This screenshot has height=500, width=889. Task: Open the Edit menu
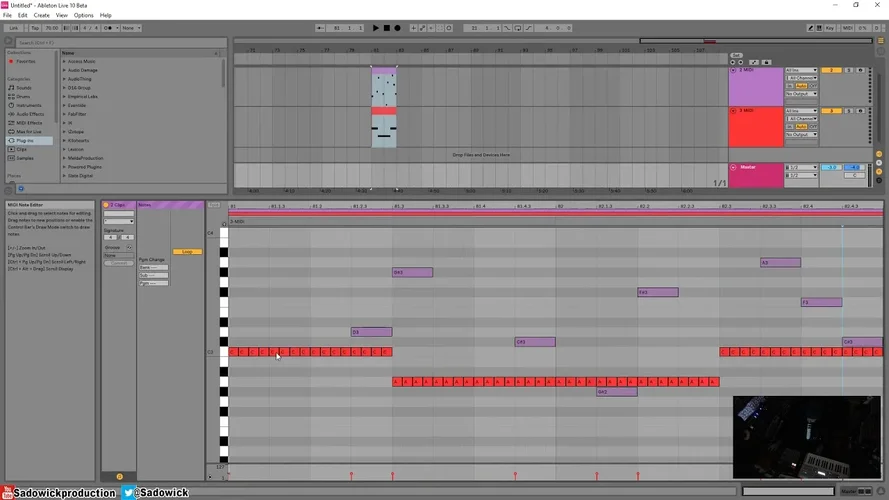tap(23, 15)
